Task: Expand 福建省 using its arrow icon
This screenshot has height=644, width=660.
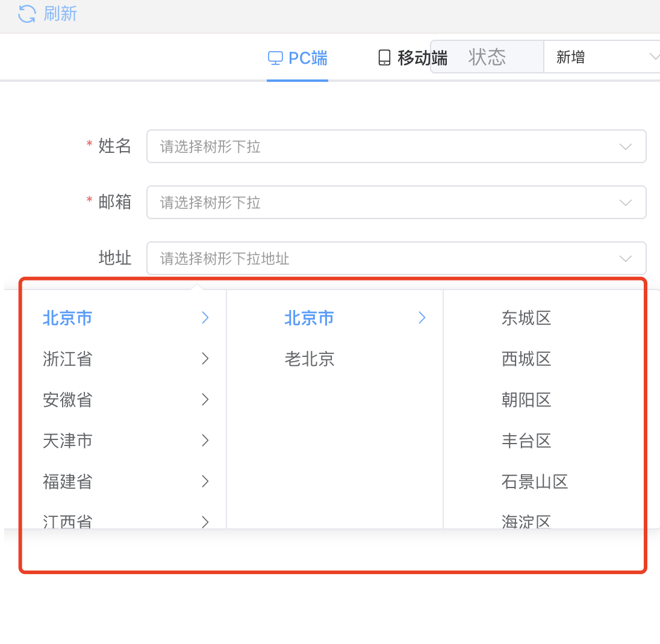Action: click(205, 481)
